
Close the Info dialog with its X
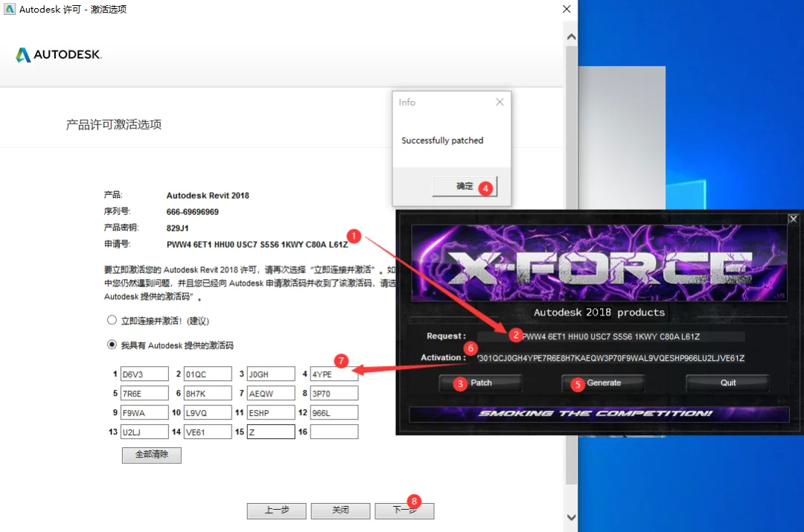500,102
